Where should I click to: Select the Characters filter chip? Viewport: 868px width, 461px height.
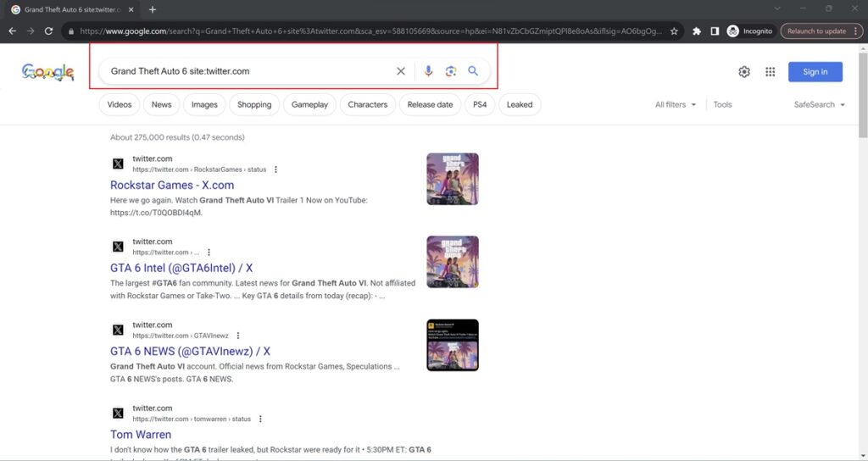pyautogui.click(x=368, y=104)
